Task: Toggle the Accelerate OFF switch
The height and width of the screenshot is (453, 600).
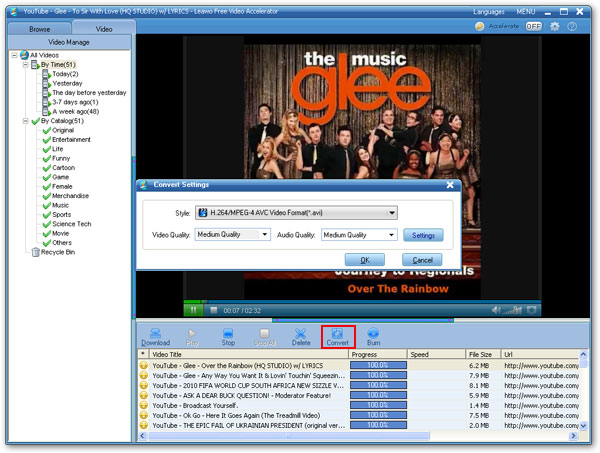Action: [533, 26]
